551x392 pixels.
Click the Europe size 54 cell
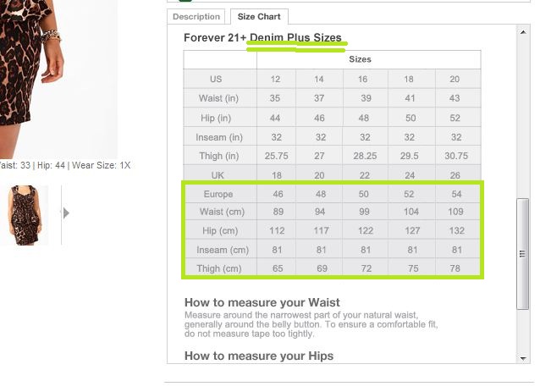point(455,195)
